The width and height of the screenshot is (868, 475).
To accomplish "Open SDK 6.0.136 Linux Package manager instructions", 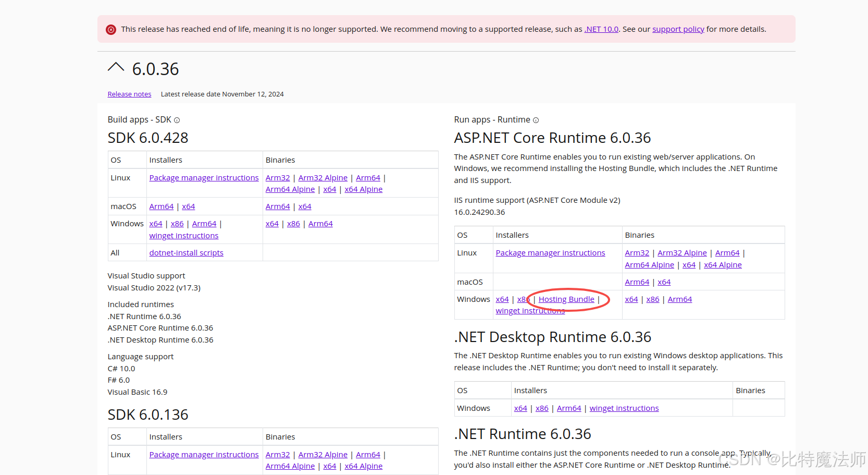I will 204,455.
